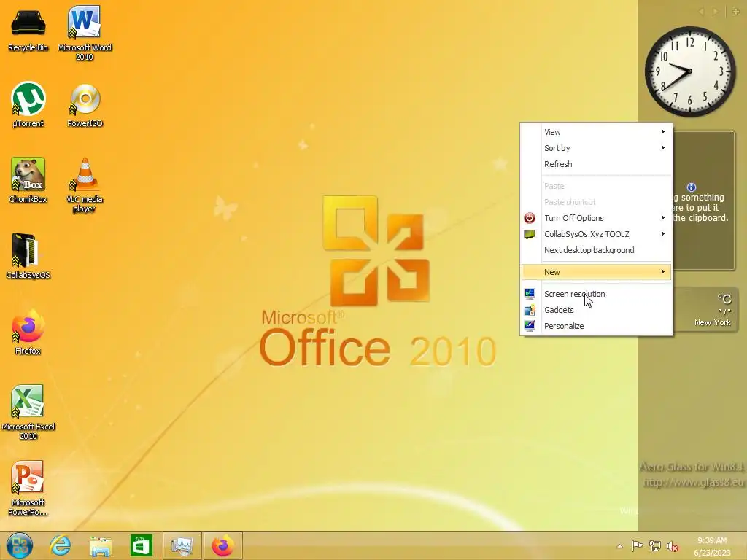Choose Refresh in the context menu
Screen dimensions: 747x560
597,164
